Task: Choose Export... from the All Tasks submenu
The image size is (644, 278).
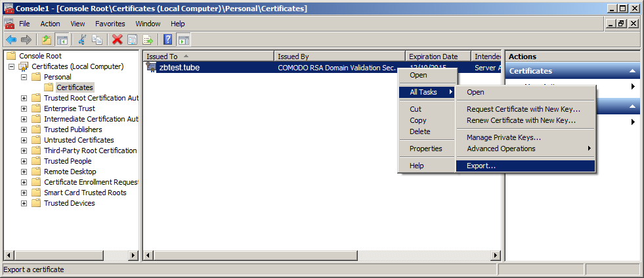Action: 481,166
